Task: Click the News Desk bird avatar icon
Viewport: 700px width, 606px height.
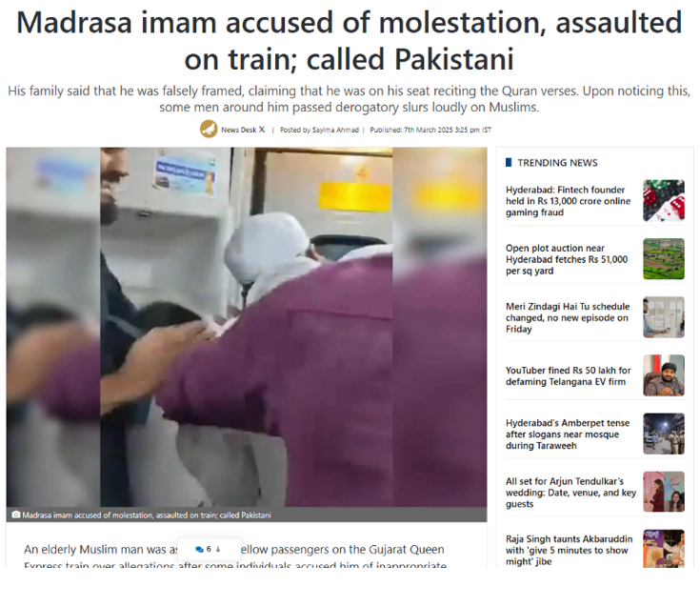Action: point(209,129)
